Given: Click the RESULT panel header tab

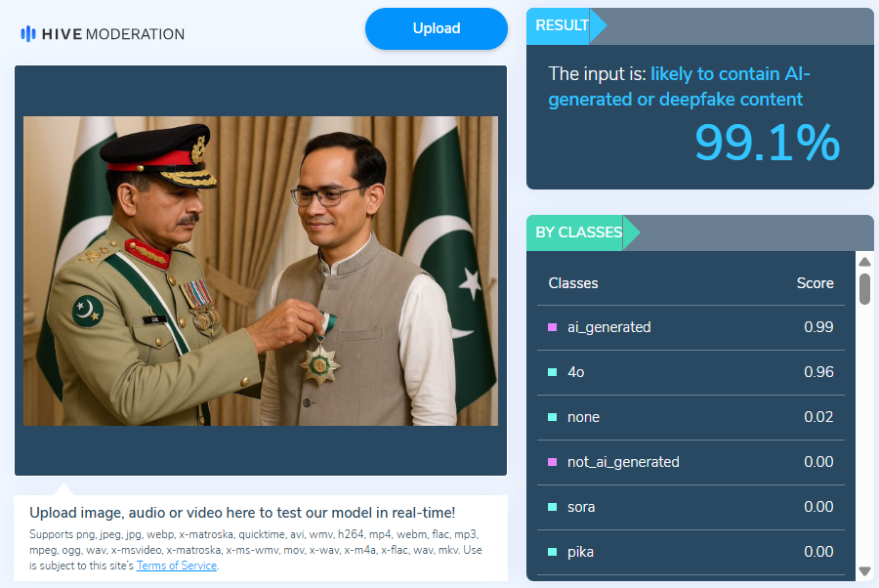Looking at the screenshot, I should (x=564, y=25).
